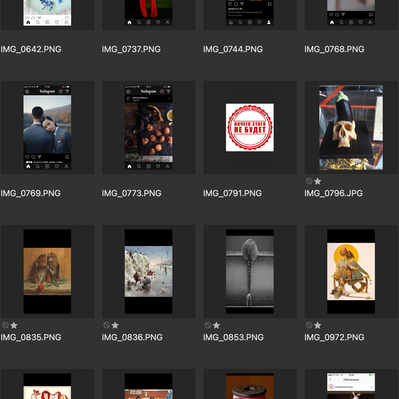Select the thumbnail above IMG_0744.PNG
399x399 pixels.
click(250, 13)
